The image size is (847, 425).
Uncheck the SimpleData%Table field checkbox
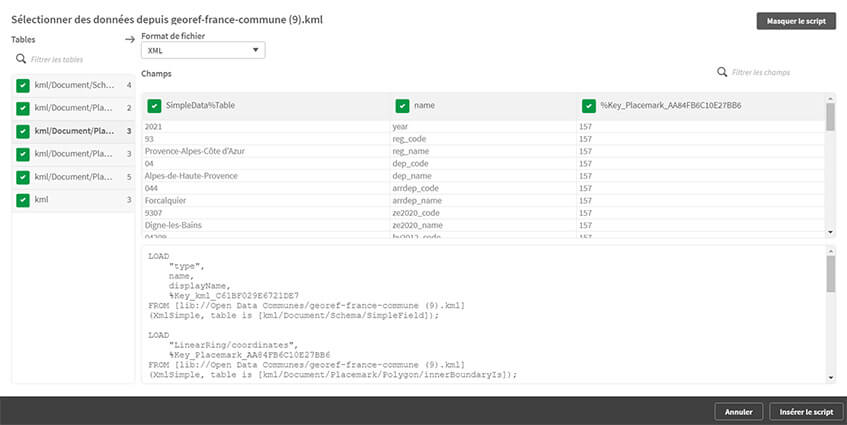coord(154,105)
